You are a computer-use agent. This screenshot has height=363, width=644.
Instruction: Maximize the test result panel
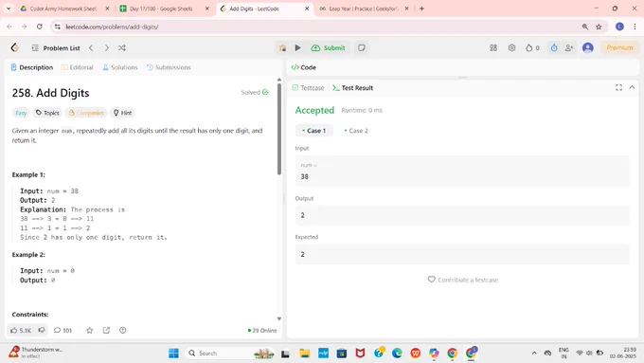click(x=618, y=87)
